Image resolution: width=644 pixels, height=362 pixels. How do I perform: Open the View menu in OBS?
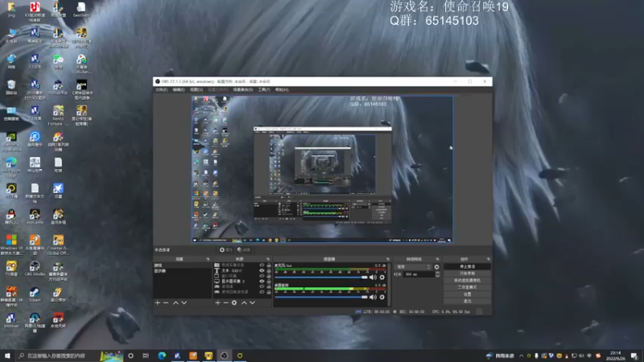click(196, 89)
